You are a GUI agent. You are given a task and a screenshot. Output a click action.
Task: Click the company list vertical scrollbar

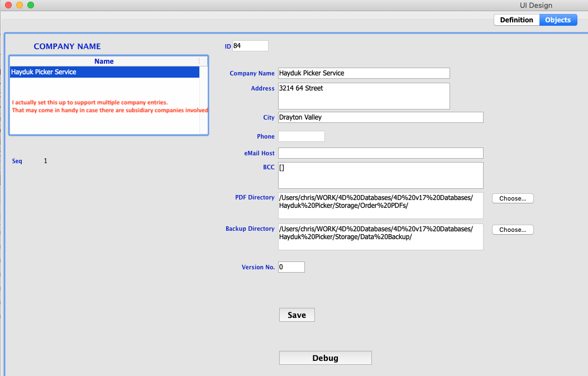[204, 100]
